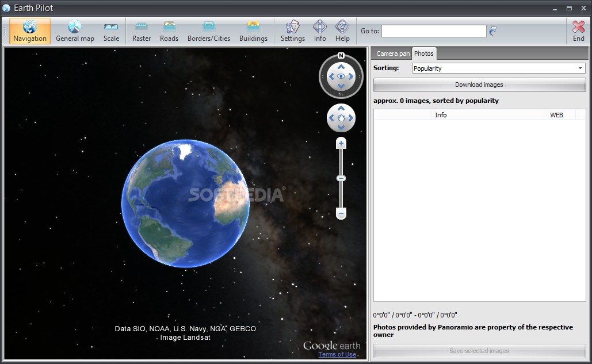
Task: Click look right arrow on eye control
Action: click(x=351, y=76)
